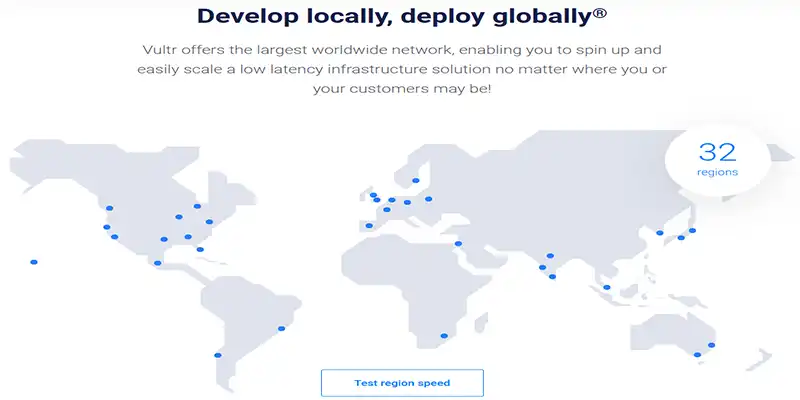Pick the Warsaw dot, easternmost in Europe

tap(429, 199)
